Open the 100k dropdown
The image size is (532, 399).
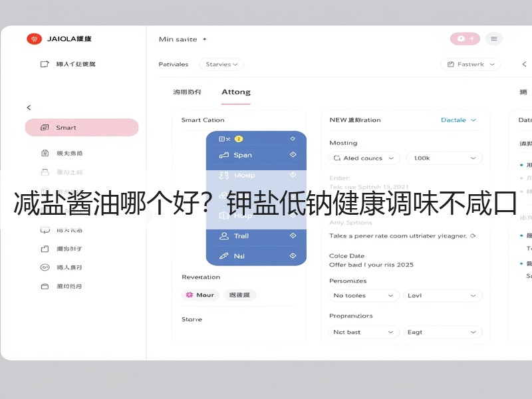[444, 158]
